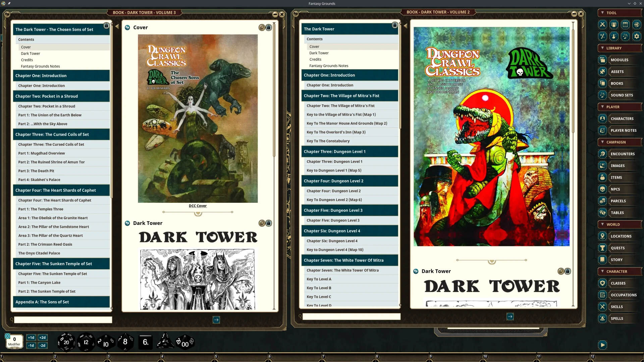
Task: Open the Combat Tracker tool
Action: pos(603,24)
